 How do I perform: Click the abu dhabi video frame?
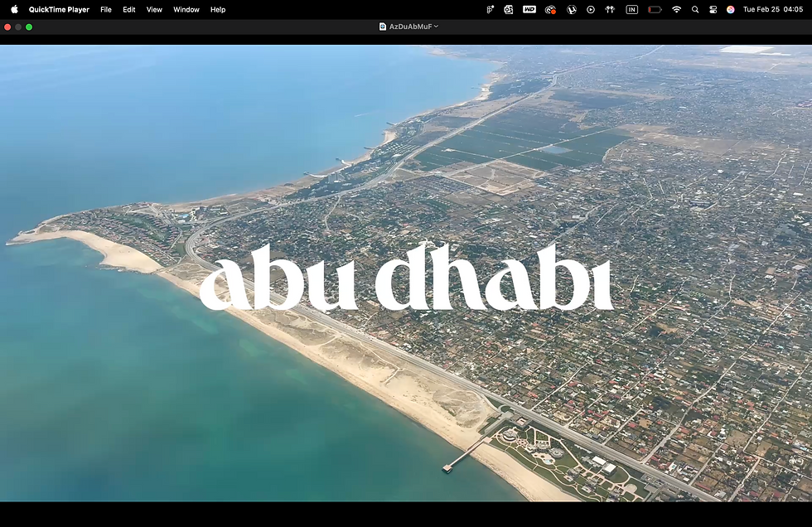406,273
